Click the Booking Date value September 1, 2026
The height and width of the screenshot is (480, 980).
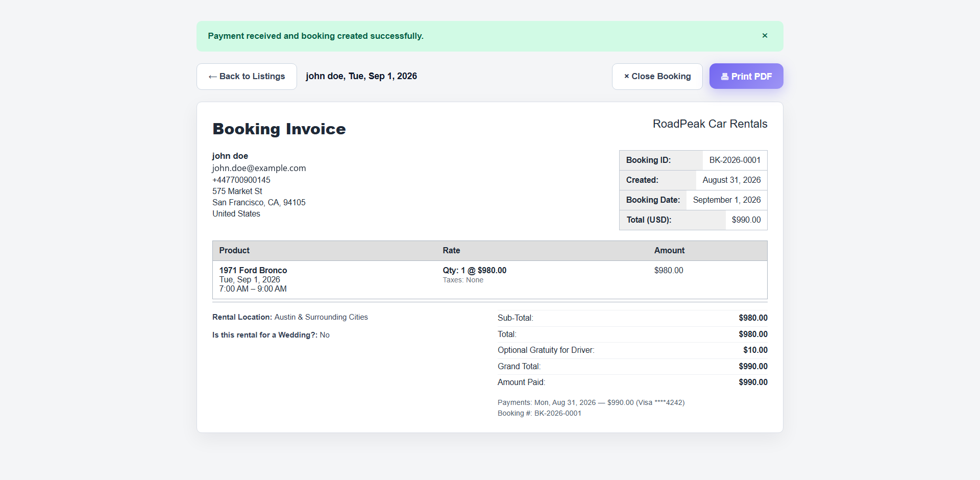pos(727,200)
